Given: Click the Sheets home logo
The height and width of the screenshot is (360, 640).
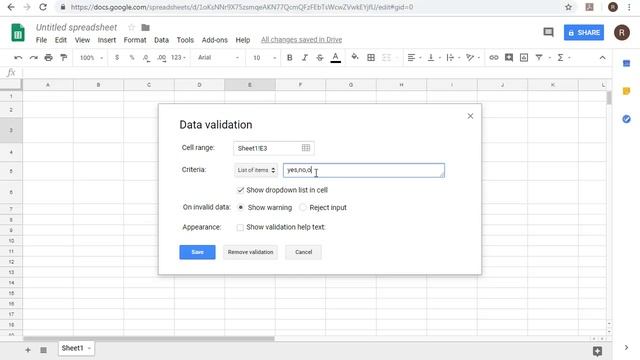Looking at the screenshot, I should (18, 32).
